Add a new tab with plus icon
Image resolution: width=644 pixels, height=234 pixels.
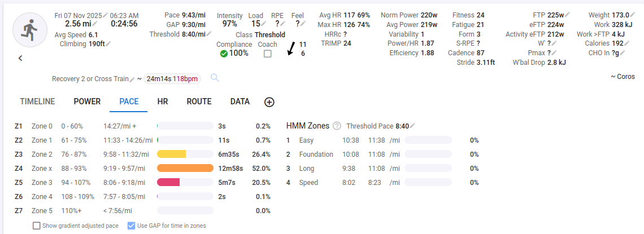point(269,102)
